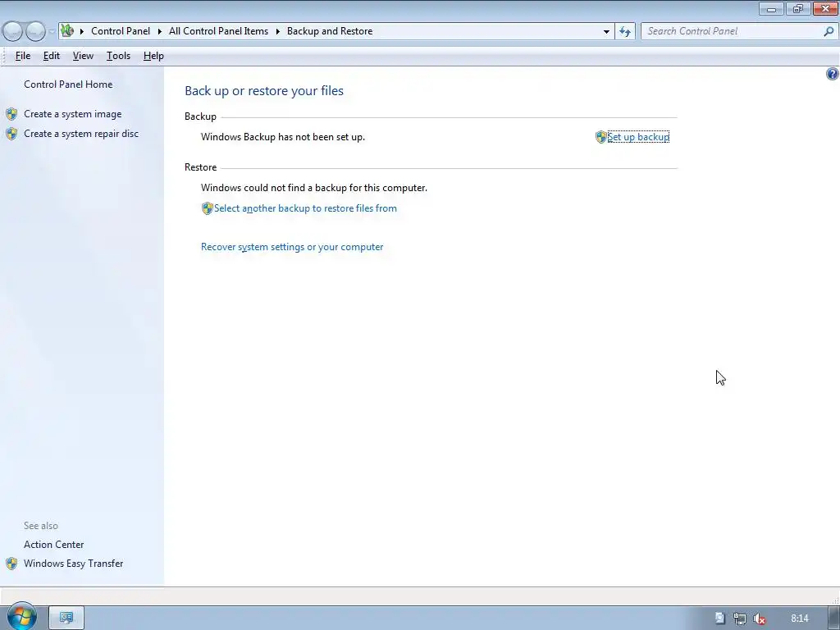Open Action Center from See also
The width and height of the screenshot is (840, 630).
coord(53,545)
